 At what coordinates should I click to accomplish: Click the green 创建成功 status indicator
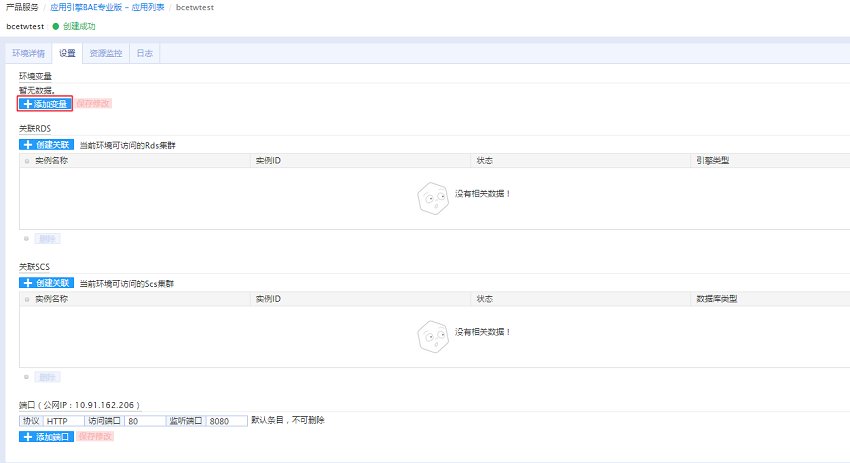[x=74, y=26]
